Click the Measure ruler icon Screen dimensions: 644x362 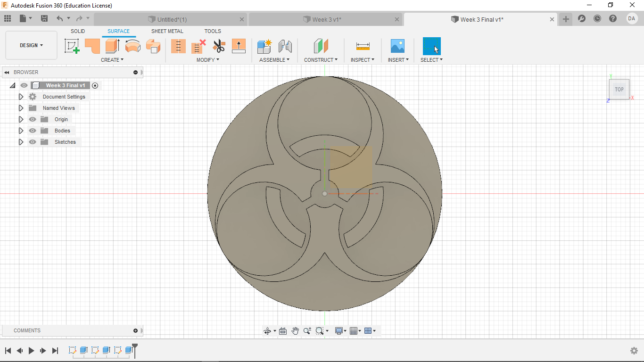click(363, 46)
